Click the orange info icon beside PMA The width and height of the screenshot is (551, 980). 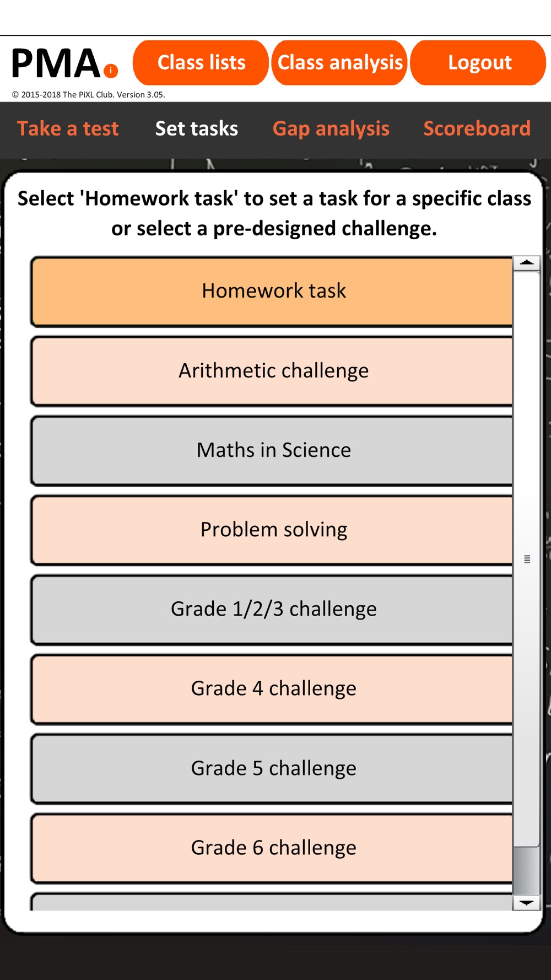pos(111,71)
